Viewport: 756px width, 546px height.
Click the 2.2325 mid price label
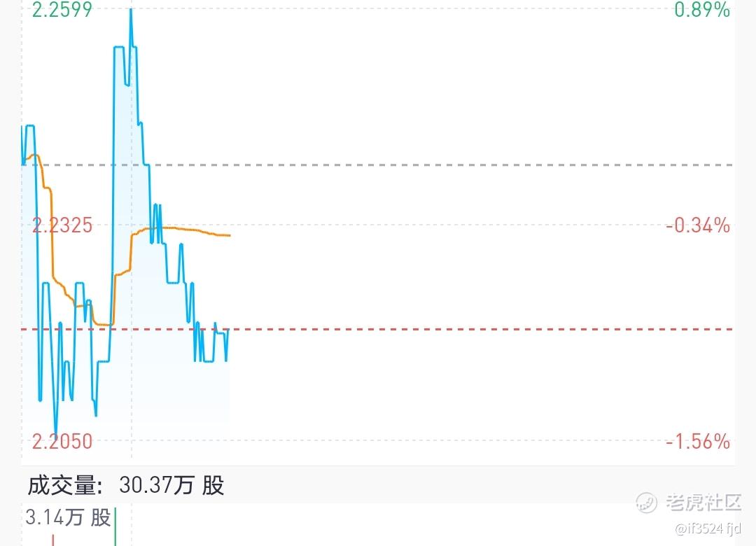point(62,225)
